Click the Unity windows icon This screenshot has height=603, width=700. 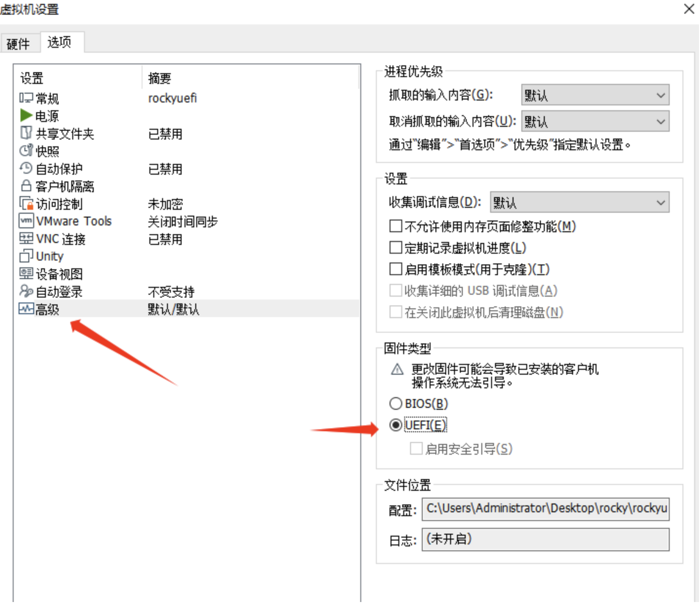(x=26, y=256)
